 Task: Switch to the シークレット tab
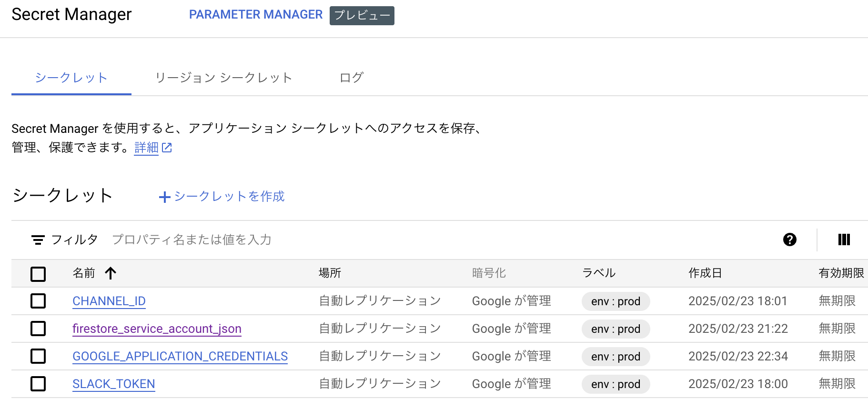[x=71, y=78]
